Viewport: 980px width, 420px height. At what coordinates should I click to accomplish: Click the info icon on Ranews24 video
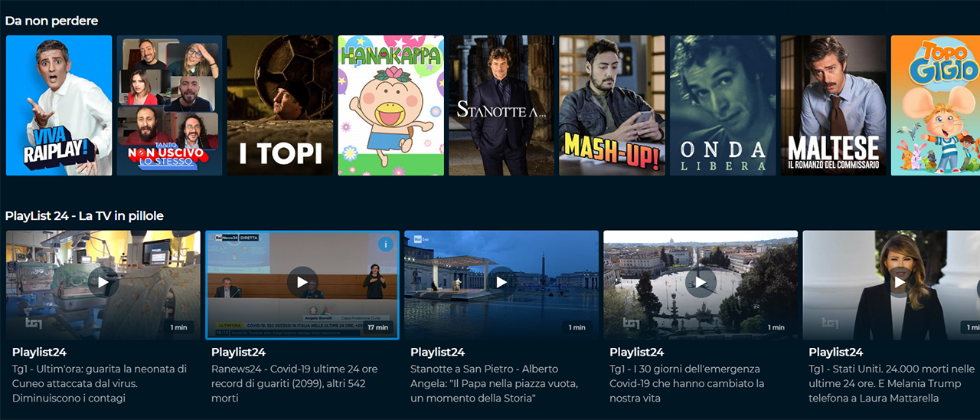click(385, 244)
